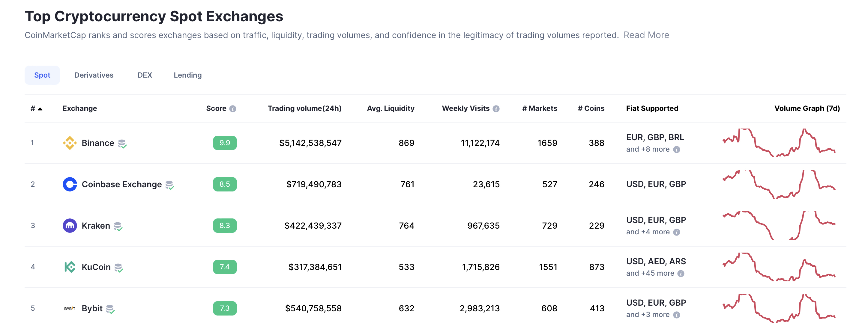Click info icon next to 'and +3 more'

(x=677, y=315)
